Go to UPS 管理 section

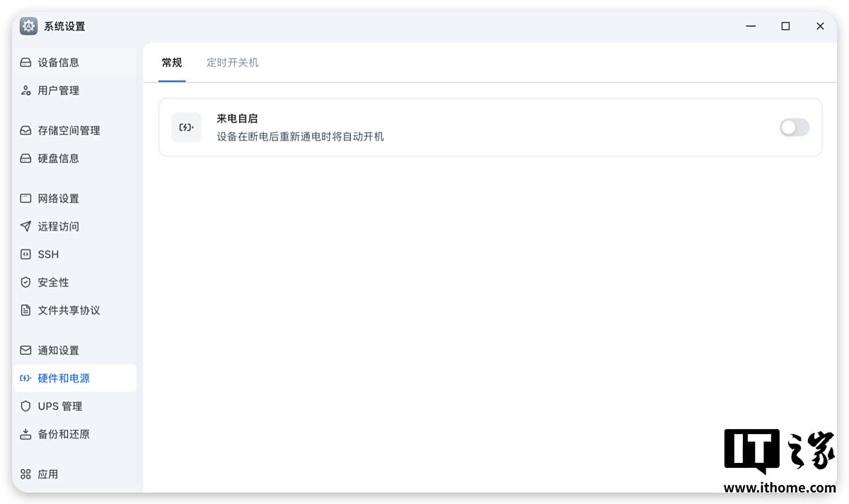(x=59, y=406)
